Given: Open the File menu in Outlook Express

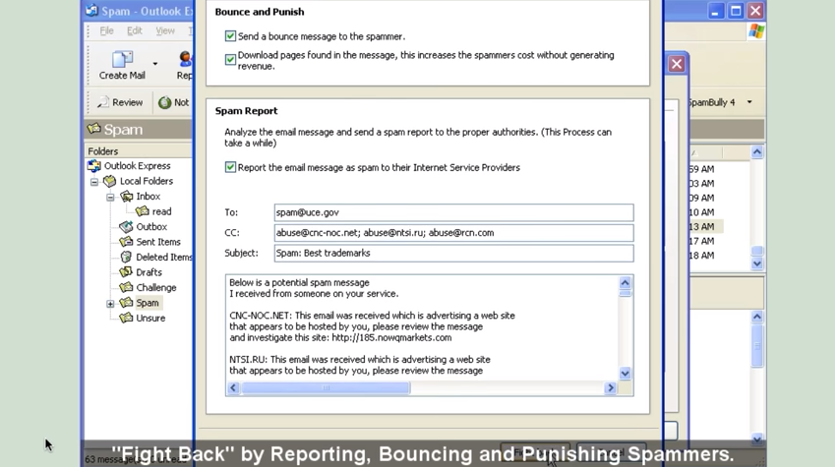Looking at the screenshot, I should (107, 31).
